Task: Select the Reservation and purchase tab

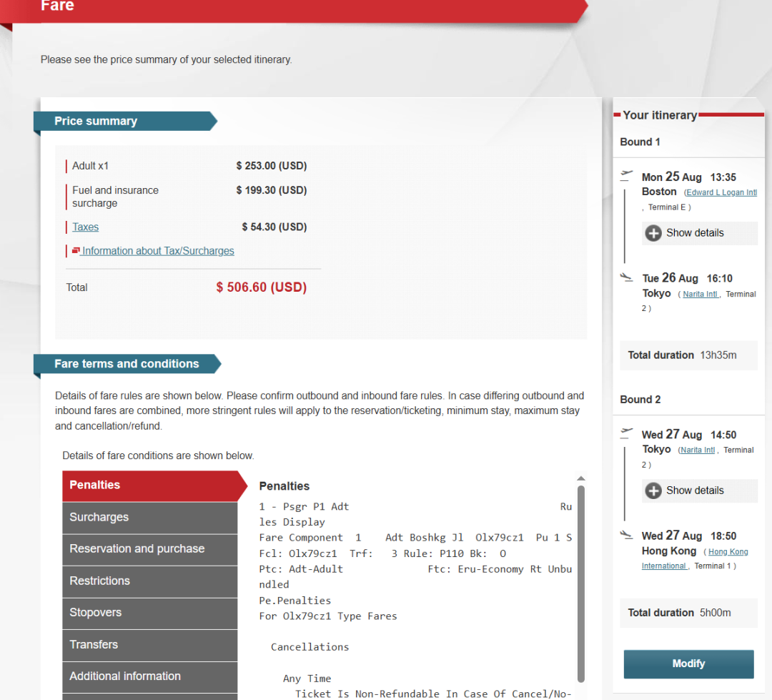Action: 149,549
